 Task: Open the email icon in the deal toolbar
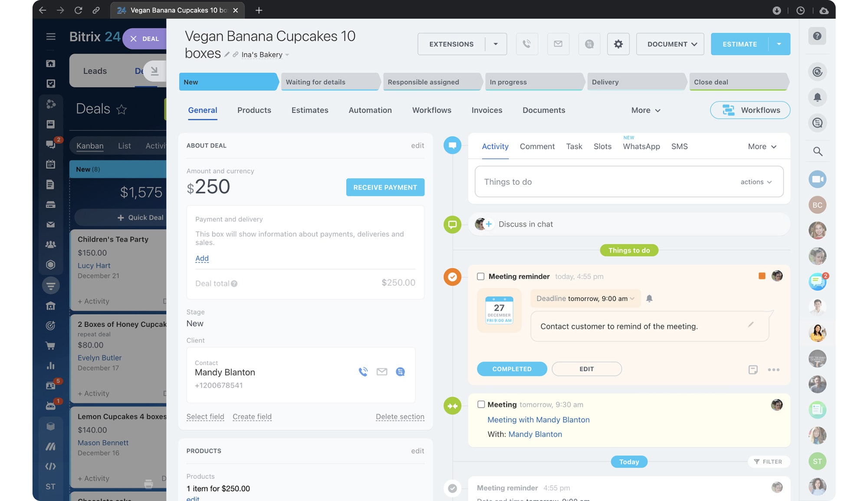(x=558, y=44)
